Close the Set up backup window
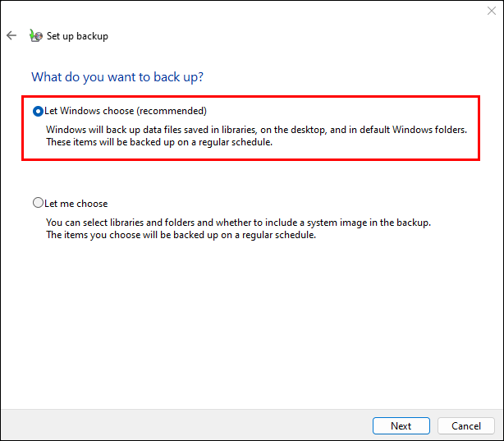Screen dimensions: 504x441 point(491,11)
